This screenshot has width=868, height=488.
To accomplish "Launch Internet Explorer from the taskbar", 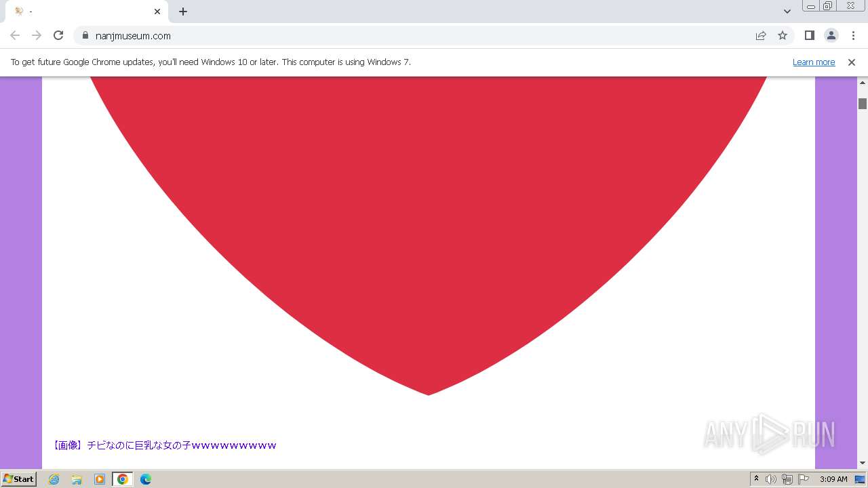I will (x=54, y=479).
